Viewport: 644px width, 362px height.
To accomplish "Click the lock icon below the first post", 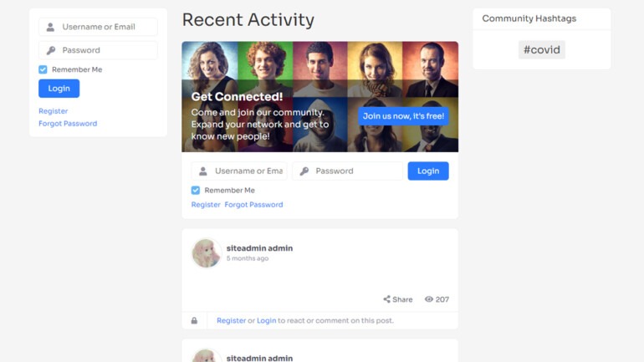I will click(x=194, y=320).
